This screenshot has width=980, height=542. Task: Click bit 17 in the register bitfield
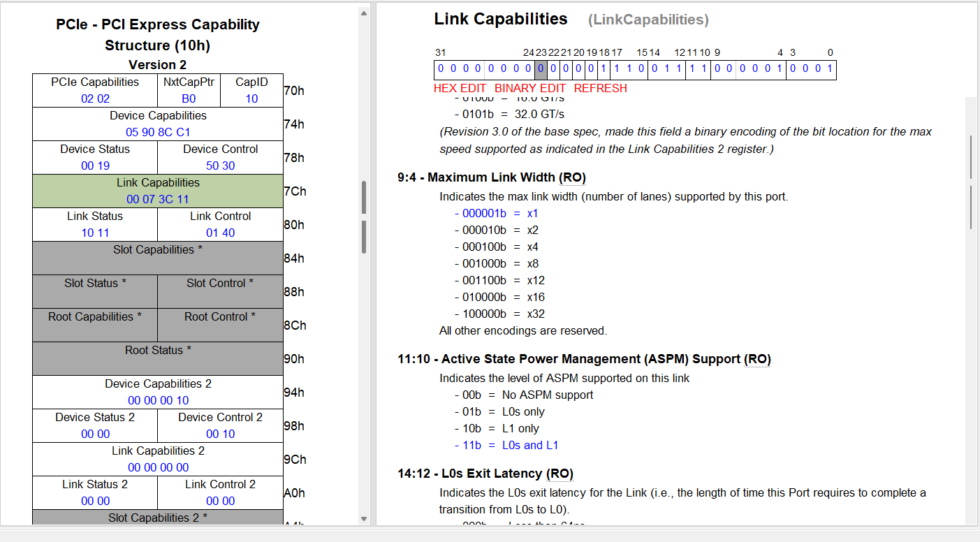pyautogui.click(x=616, y=70)
